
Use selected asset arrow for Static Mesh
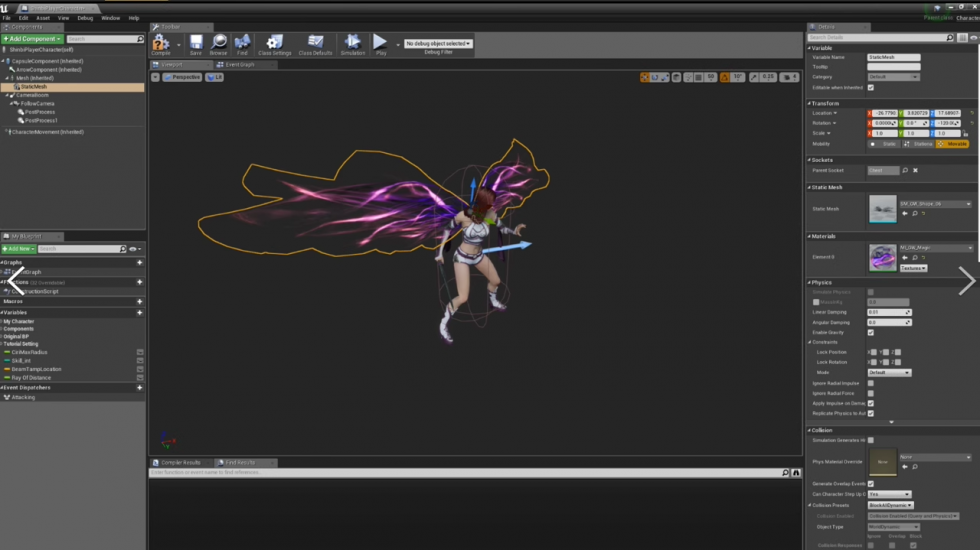pos(905,214)
